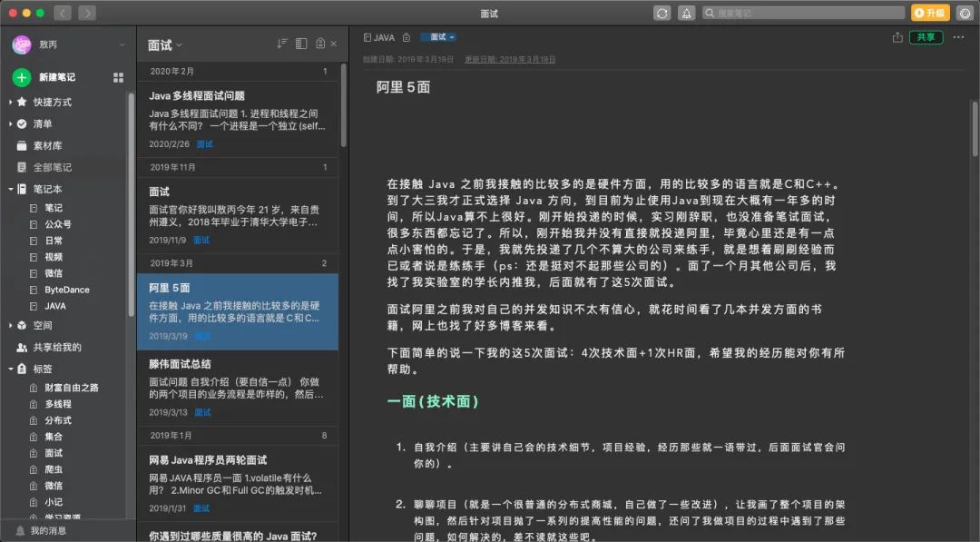Select the 多线程 tag
Screen dimensions: 980x542
(x=57, y=404)
